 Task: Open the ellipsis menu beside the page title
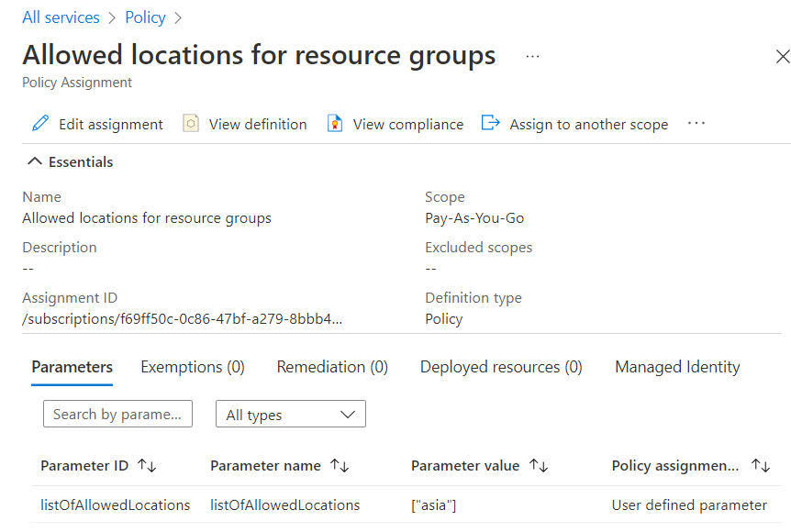[532, 56]
